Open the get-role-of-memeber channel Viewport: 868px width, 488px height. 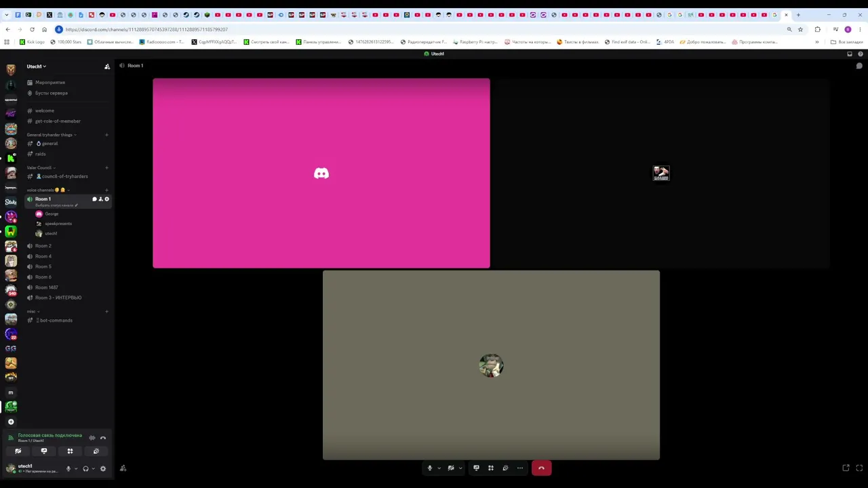point(58,121)
